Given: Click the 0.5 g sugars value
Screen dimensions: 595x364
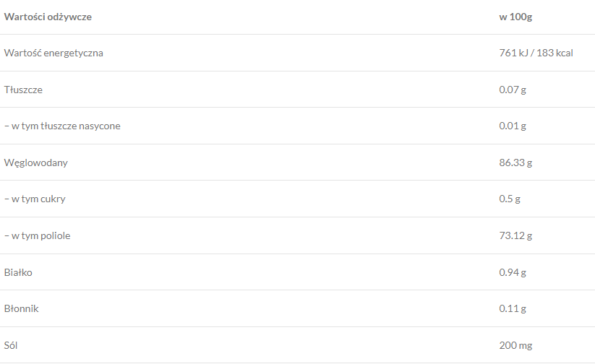Looking at the screenshot, I should pyautogui.click(x=510, y=199).
